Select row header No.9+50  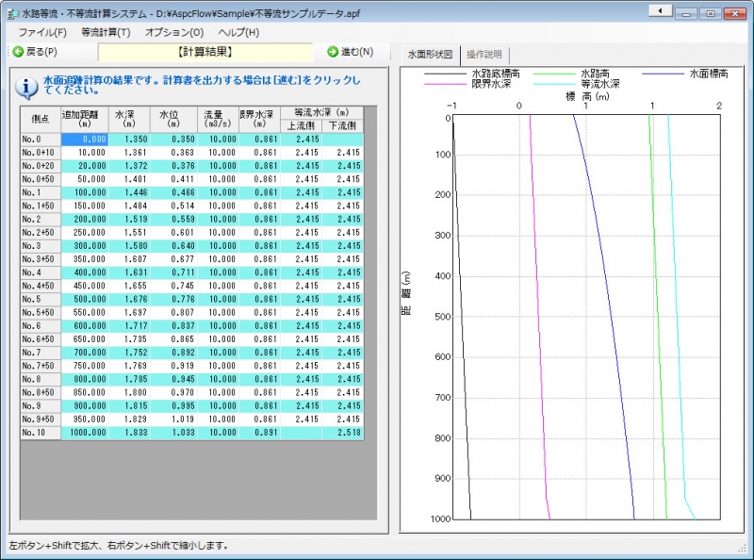pyautogui.click(x=41, y=419)
